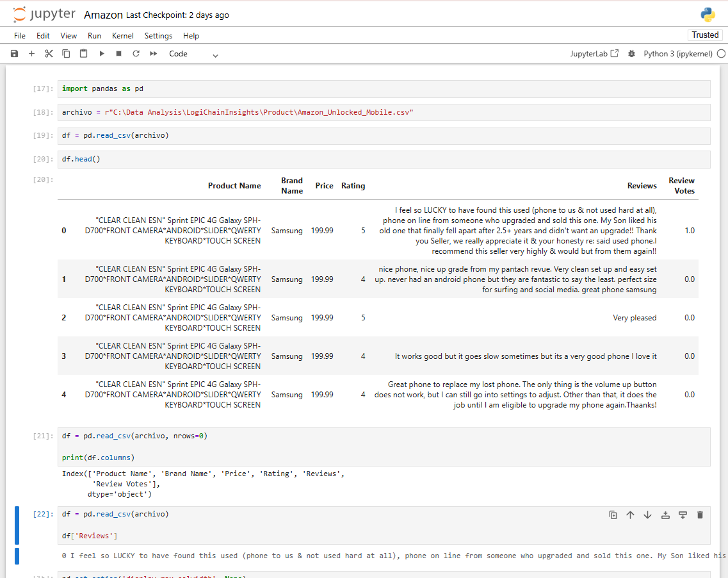Duplicate cell 22 with the copy icon
The height and width of the screenshot is (578, 728).
point(613,515)
